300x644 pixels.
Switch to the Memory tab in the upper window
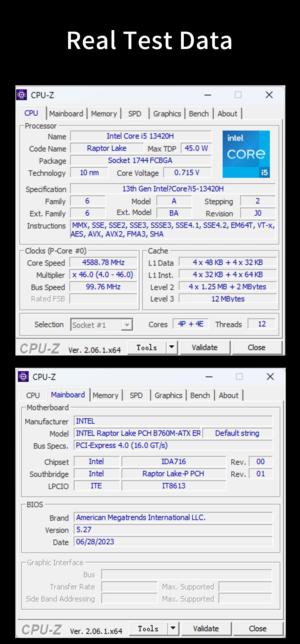[104, 114]
